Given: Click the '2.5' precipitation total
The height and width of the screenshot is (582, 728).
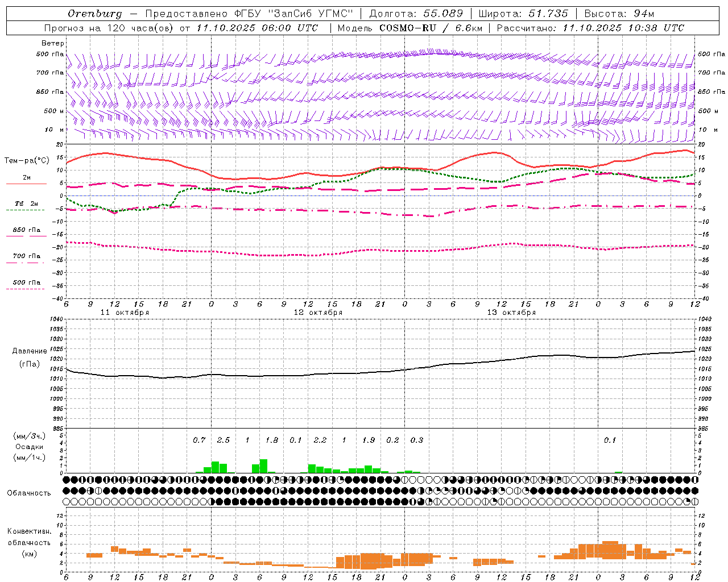Looking at the screenshot, I should click(224, 440).
